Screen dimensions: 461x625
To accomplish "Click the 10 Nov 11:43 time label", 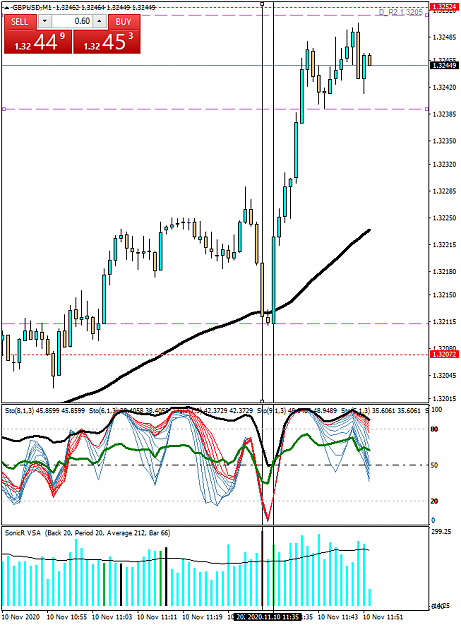I will click(338, 617).
